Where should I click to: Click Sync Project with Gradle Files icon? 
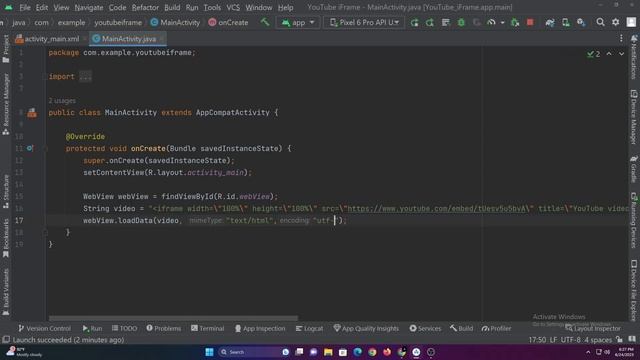[550, 22]
